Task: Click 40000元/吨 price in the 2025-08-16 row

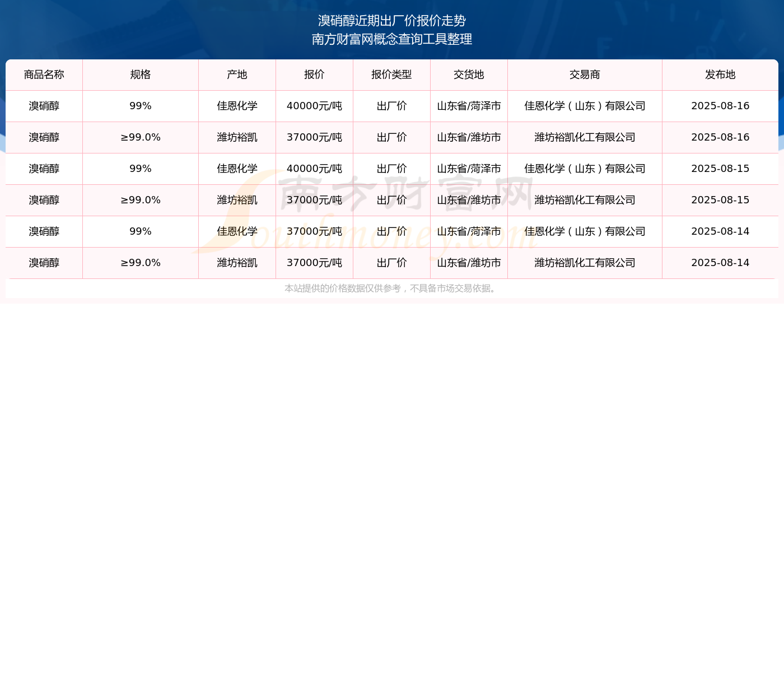Action: [315, 106]
